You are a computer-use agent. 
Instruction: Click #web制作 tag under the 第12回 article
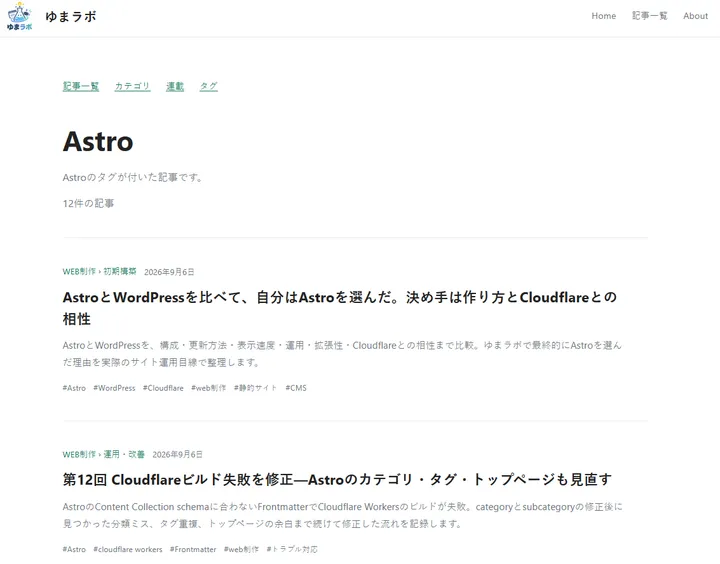[x=241, y=549]
